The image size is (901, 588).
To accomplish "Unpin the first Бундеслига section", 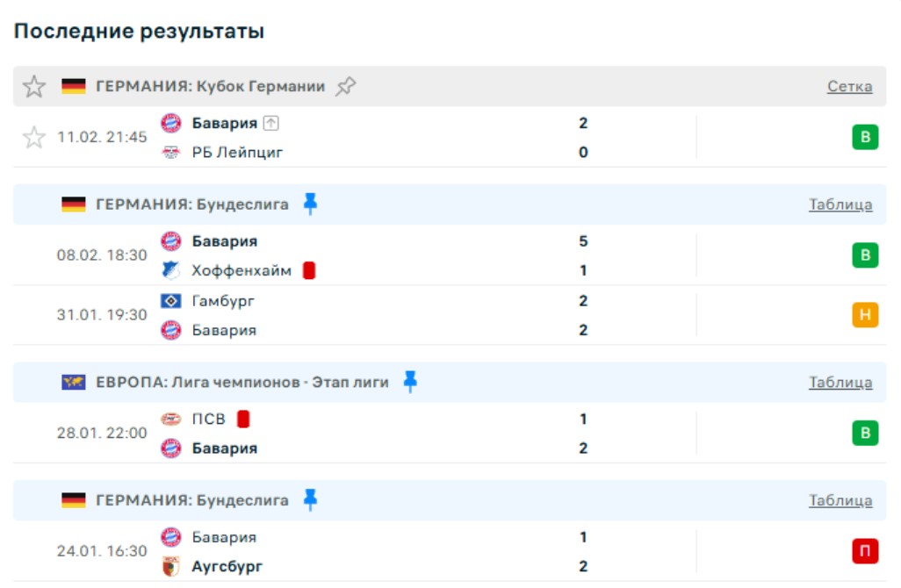I will click(x=310, y=204).
